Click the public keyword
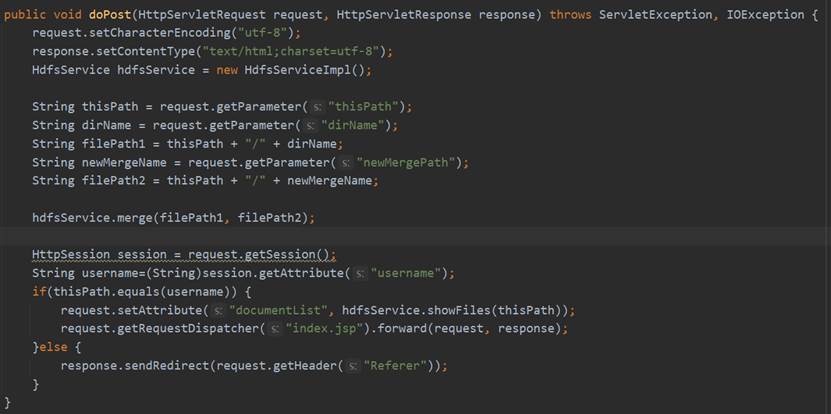This screenshot has height=414, width=831. (24, 15)
